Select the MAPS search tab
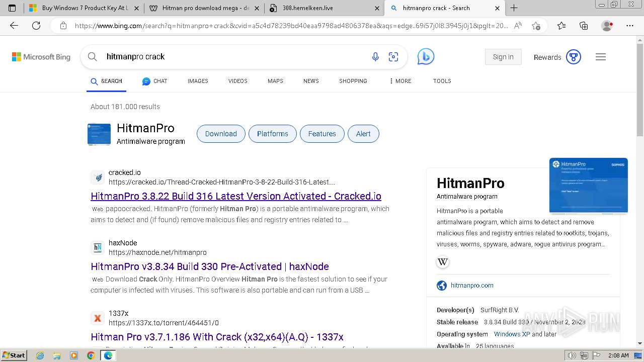Image resolution: width=644 pixels, height=362 pixels. [x=275, y=81]
